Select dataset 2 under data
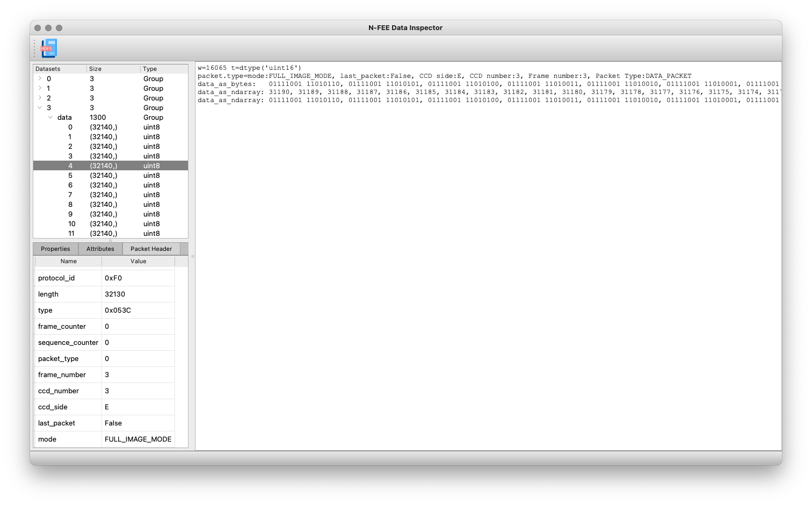The image size is (812, 505). coord(111,146)
